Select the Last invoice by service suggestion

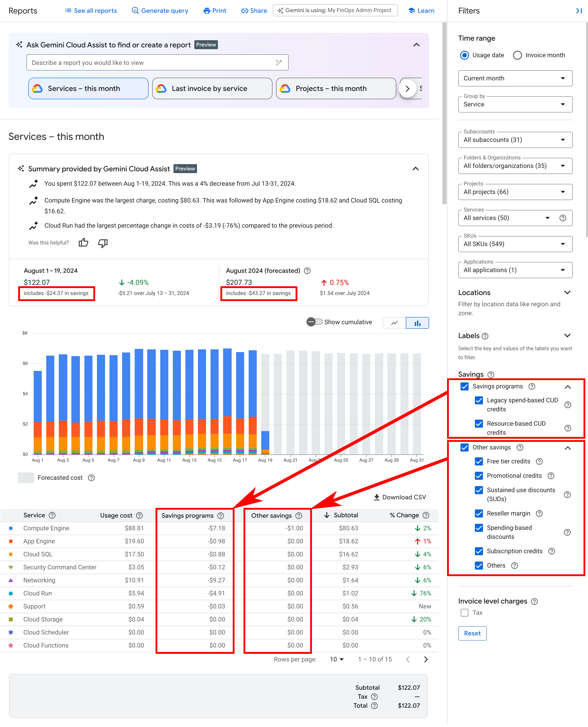pyautogui.click(x=212, y=88)
